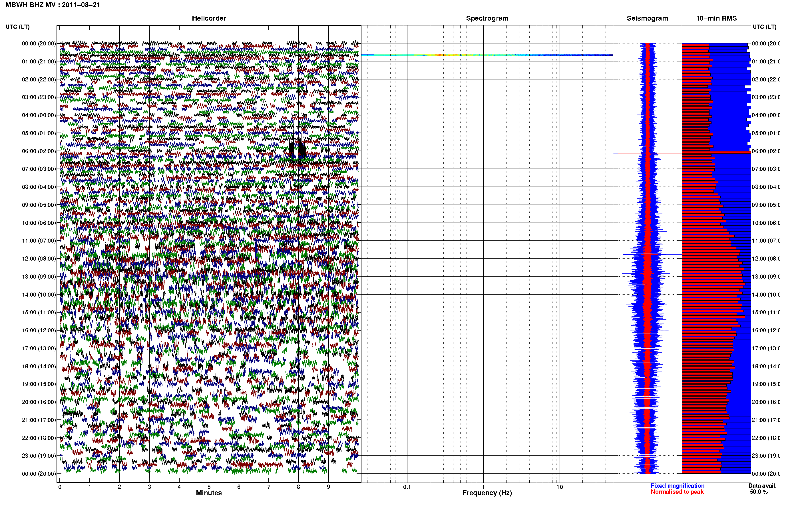Click the 'Data avail.' label

click(x=762, y=486)
